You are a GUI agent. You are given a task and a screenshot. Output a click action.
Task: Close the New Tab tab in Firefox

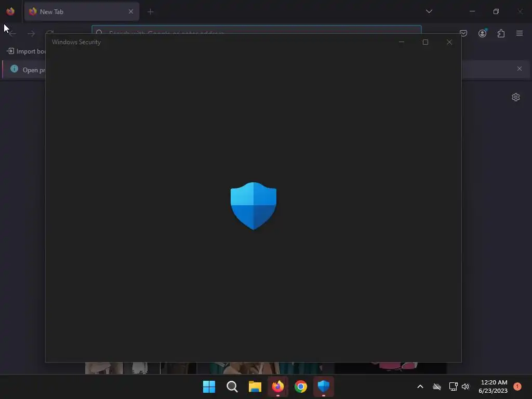coord(131,11)
